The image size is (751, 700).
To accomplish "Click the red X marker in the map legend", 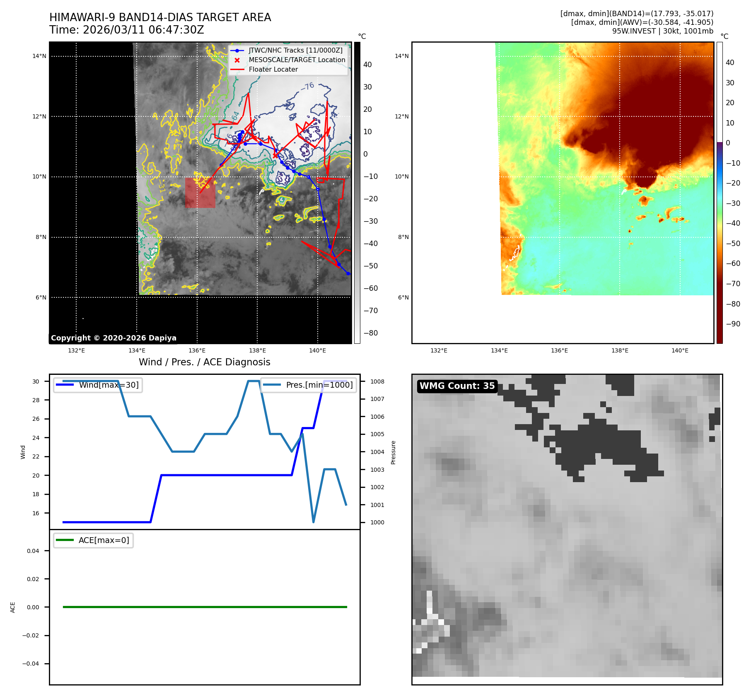I will coord(237,60).
